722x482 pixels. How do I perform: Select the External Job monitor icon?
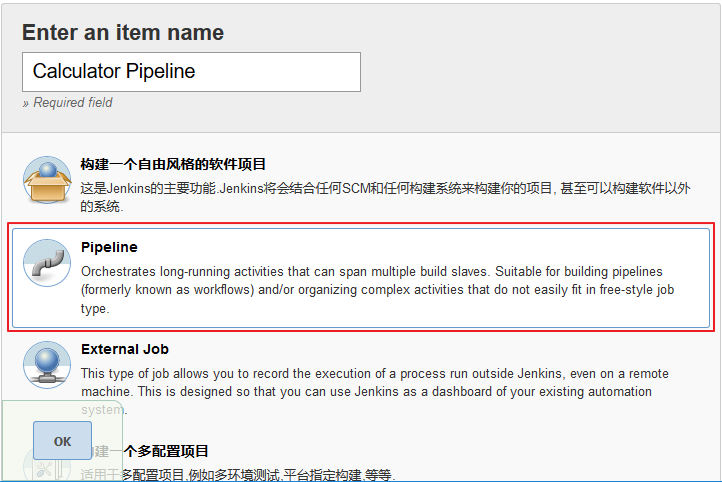pos(47,365)
